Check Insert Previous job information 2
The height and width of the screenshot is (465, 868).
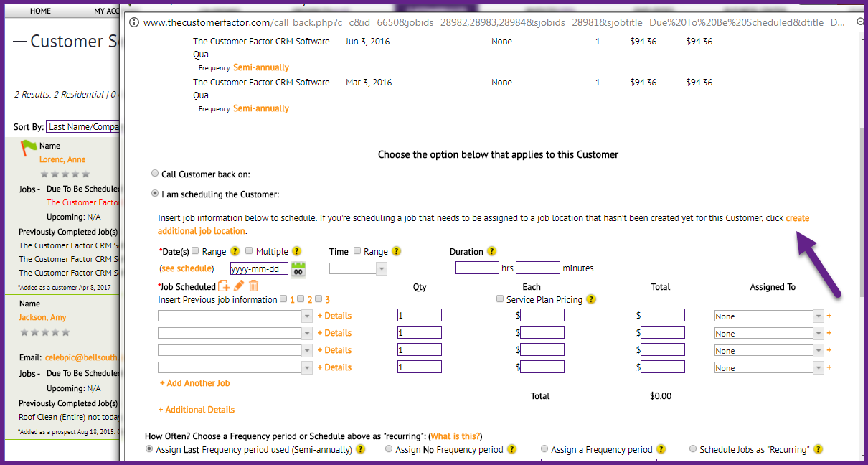coord(301,299)
